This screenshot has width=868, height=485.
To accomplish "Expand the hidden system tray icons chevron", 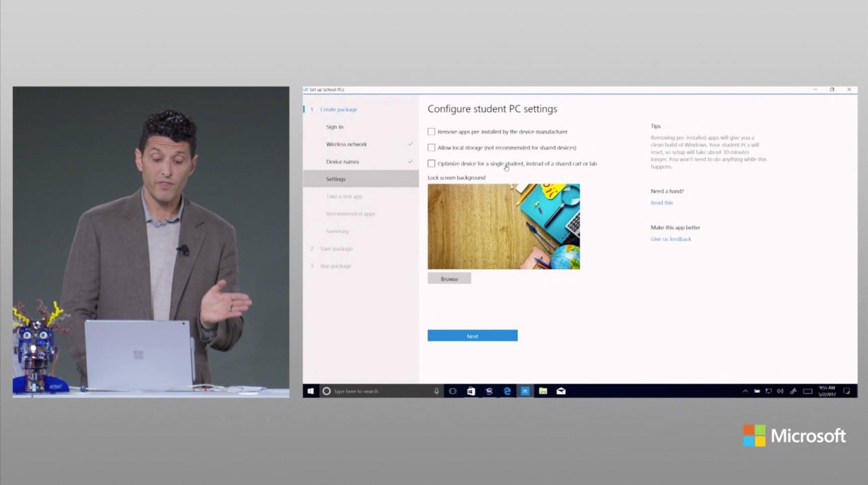I will 745,391.
